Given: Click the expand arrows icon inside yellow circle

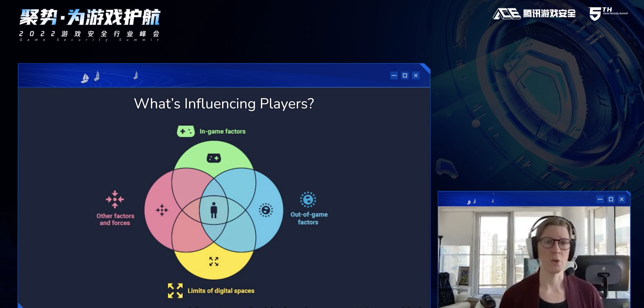Looking at the screenshot, I should [214, 261].
